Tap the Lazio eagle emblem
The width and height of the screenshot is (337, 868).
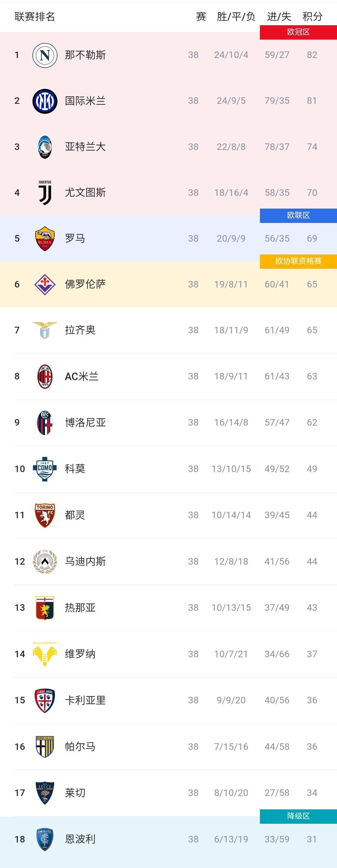(45, 330)
